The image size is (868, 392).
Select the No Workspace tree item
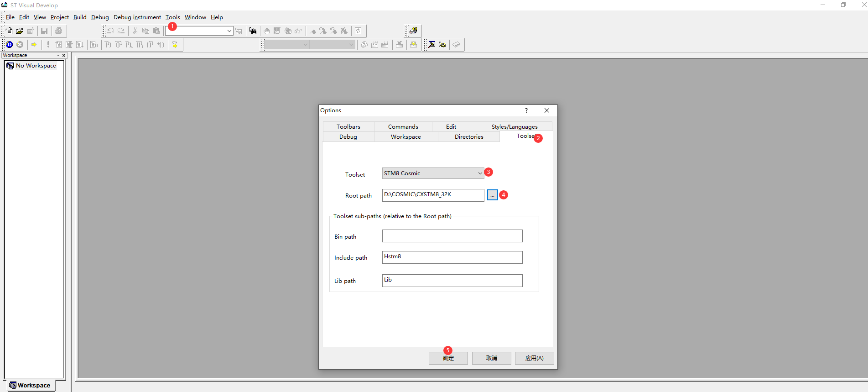36,66
